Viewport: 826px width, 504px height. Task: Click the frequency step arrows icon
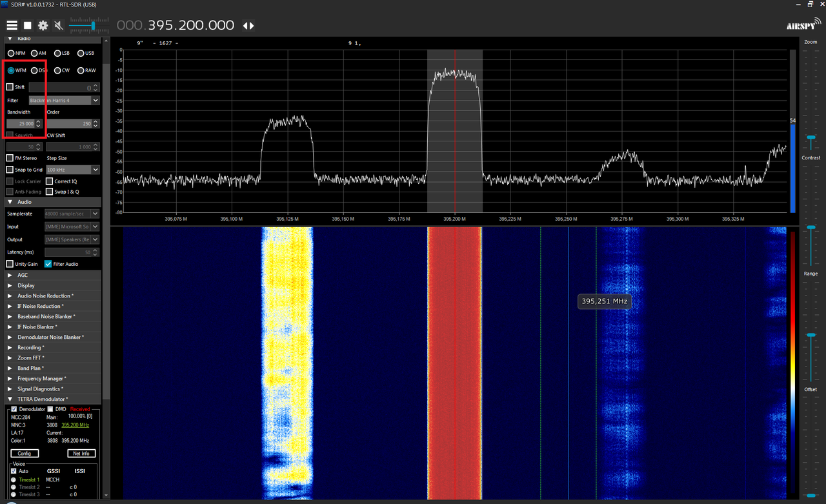(248, 26)
